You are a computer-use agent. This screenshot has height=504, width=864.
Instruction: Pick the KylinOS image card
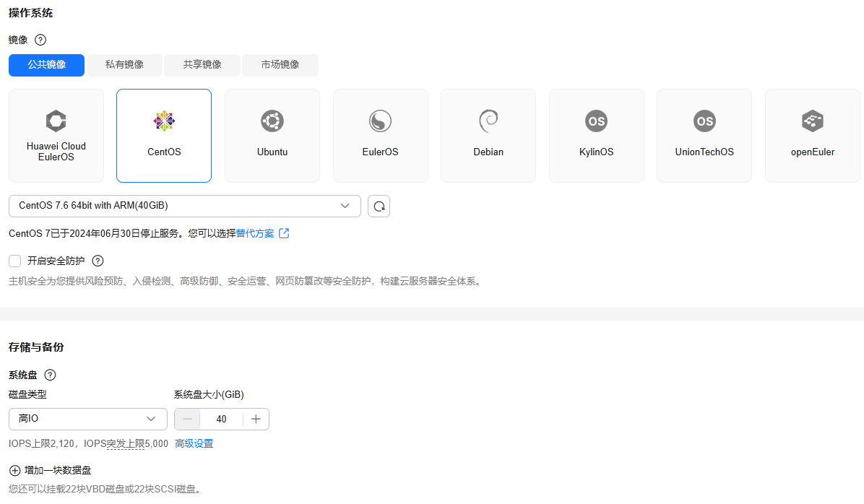pyautogui.click(x=596, y=136)
